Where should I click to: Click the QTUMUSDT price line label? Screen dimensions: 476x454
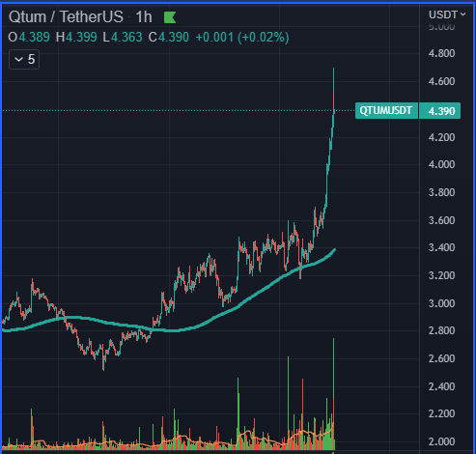tap(386, 111)
